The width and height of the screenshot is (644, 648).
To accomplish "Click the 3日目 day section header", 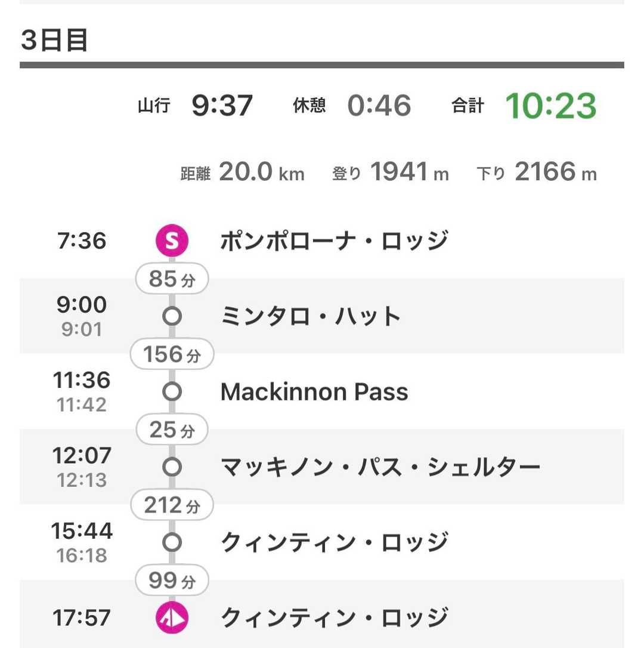I will 55,41.
